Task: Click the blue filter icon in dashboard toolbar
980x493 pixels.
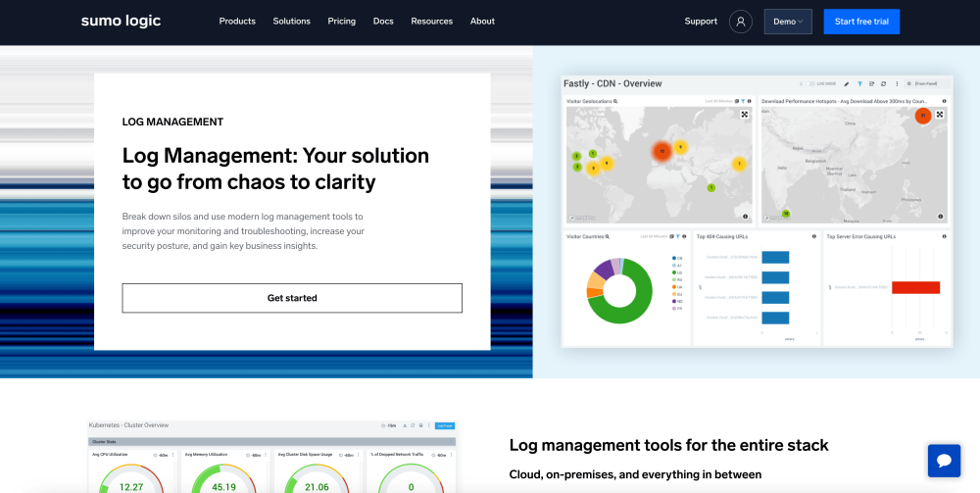Action: (x=859, y=84)
